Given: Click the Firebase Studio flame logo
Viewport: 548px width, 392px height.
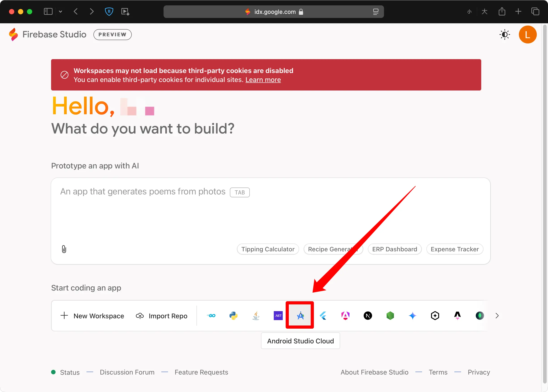Looking at the screenshot, I should tap(13, 34).
